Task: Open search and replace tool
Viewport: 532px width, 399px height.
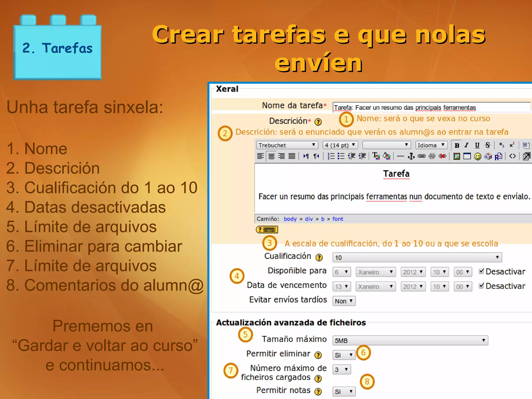Action: click(x=498, y=156)
